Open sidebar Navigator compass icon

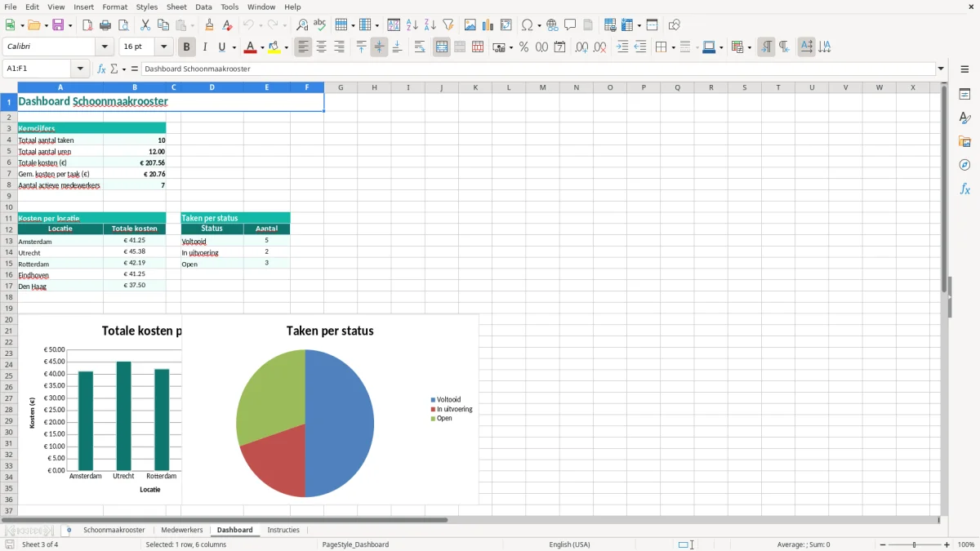[x=964, y=165]
